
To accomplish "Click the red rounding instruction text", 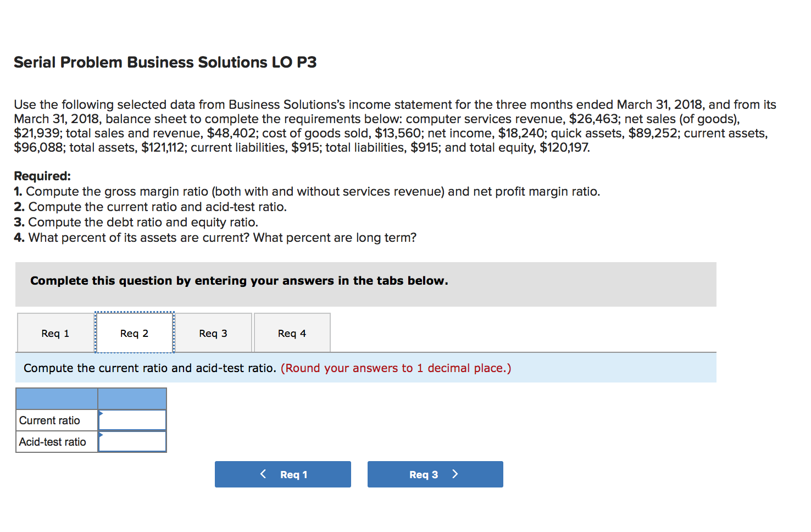I will [x=396, y=368].
